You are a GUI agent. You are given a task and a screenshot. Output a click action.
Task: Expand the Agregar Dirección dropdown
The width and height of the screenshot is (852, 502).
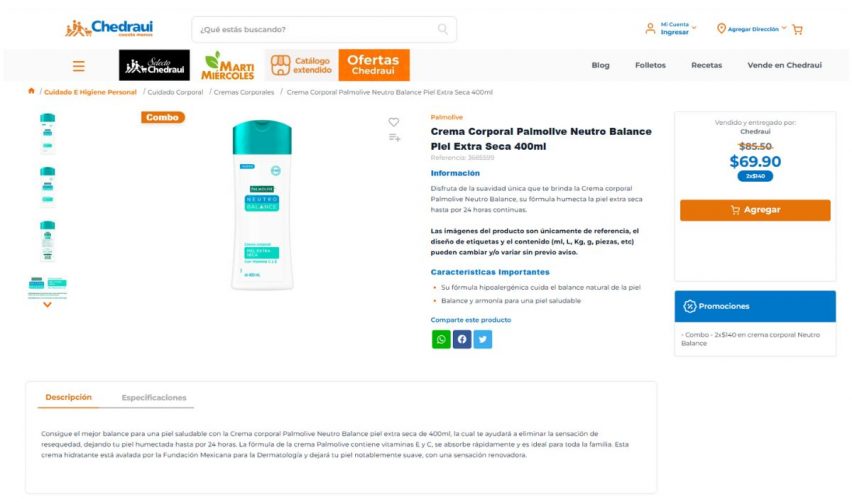click(751, 28)
